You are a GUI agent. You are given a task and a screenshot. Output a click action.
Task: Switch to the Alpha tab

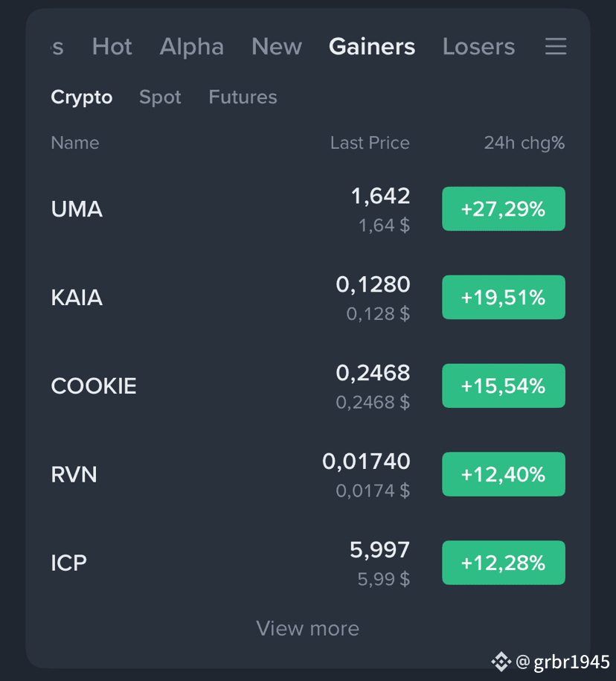pos(191,46)
